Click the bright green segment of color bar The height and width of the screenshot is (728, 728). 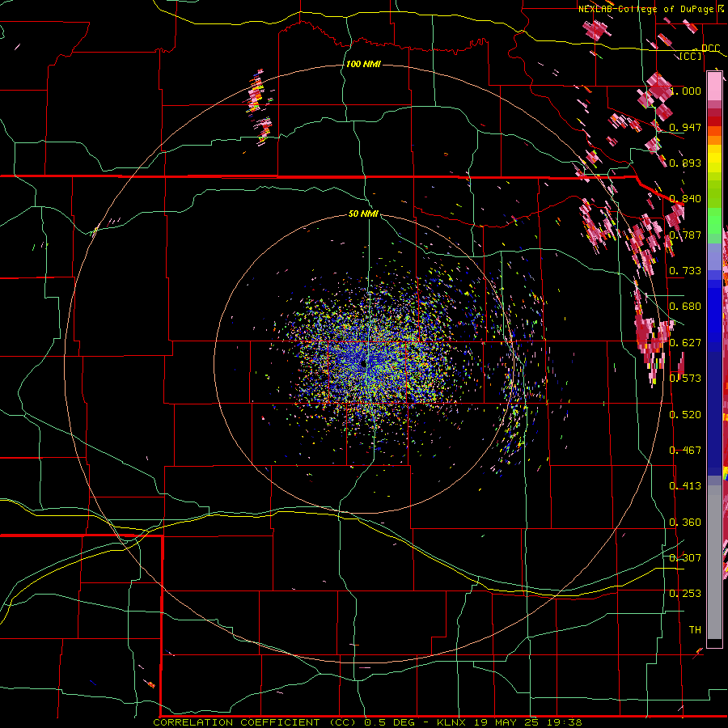click(x=714, y=221)
